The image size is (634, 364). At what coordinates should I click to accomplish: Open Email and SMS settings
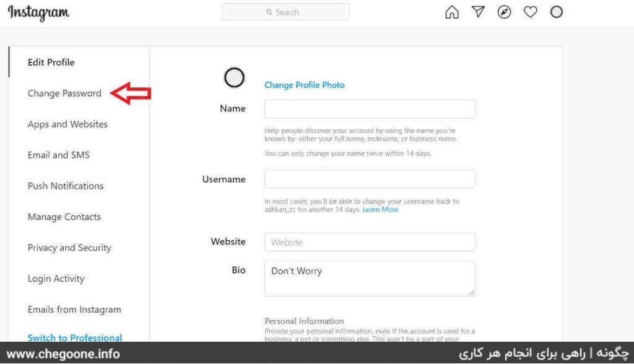coord(59,155)
